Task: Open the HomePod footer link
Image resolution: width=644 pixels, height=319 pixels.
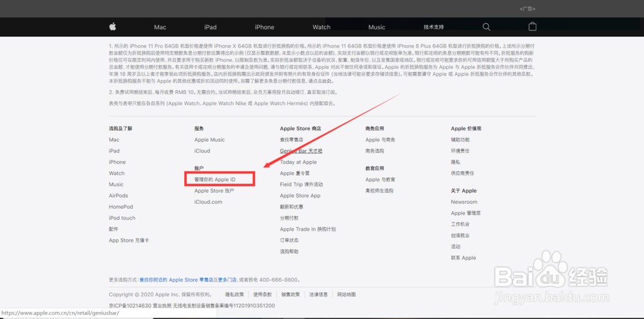Action: point(121,207)
